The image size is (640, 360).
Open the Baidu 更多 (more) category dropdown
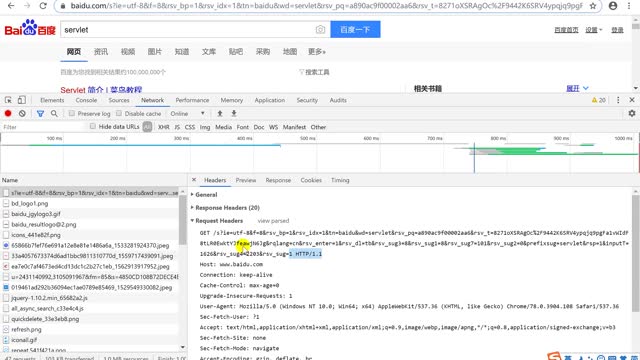tap(317, 52)
